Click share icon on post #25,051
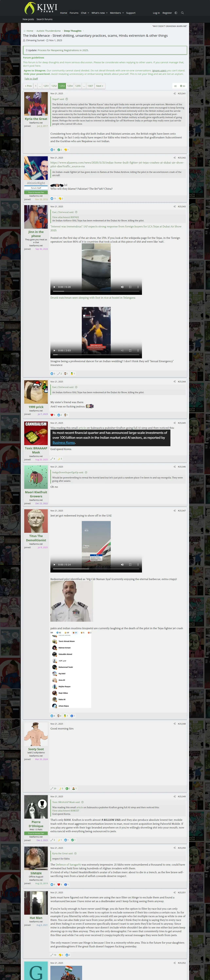This screenshot has width=210, height=980. [175, 892]
